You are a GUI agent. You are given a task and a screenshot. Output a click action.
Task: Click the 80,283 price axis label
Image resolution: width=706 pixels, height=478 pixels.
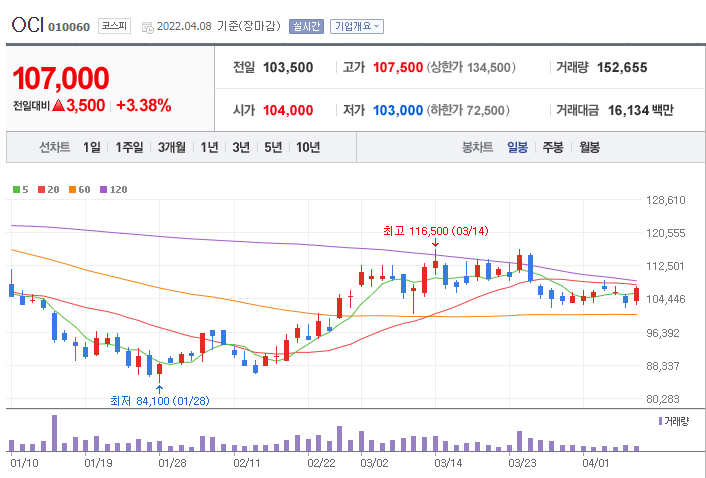click(663, 399)
